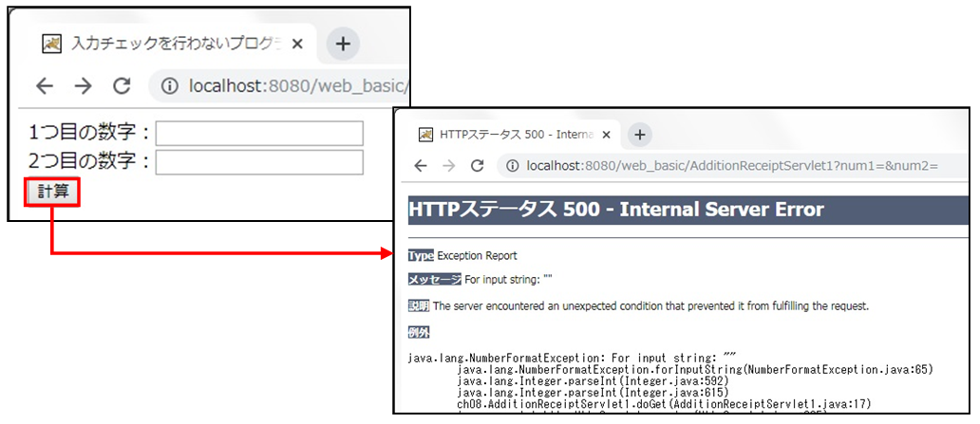
Task: Go back from the Internal Server Error page
Action: click(420, 166)
